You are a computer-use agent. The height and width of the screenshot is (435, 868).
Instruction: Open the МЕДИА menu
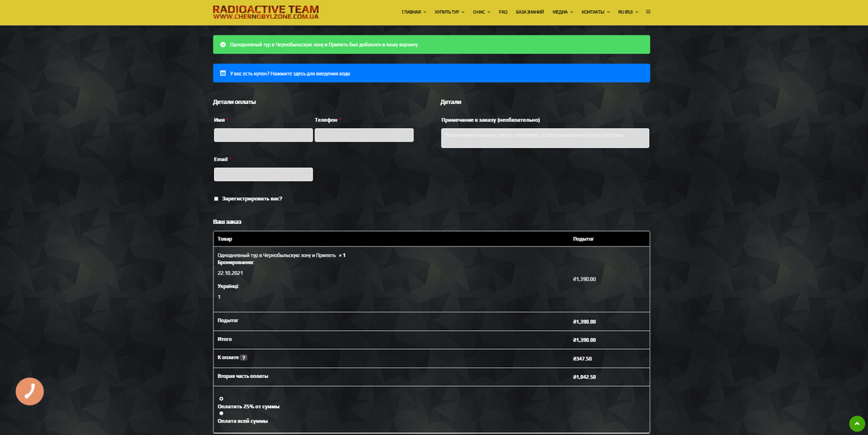pos(560,12)
